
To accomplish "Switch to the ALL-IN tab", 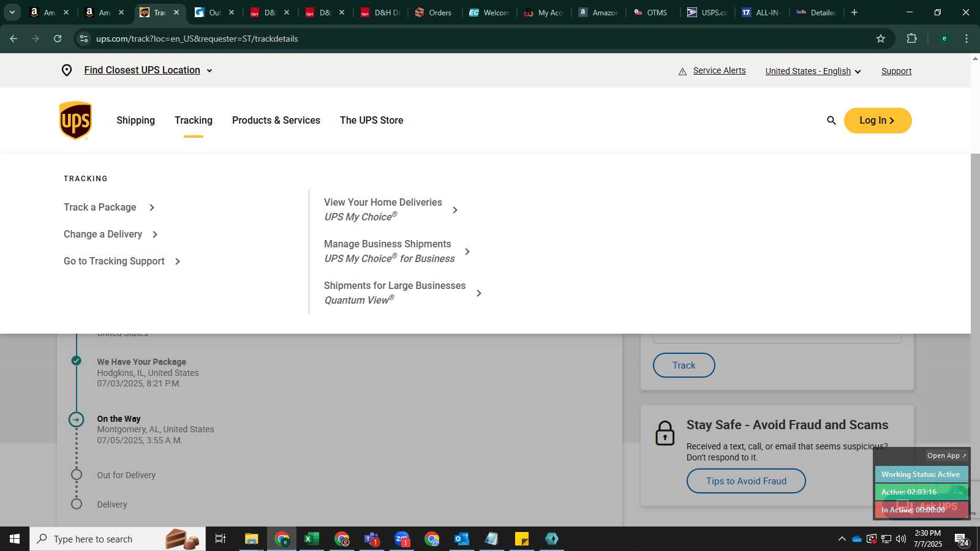I will click(763, 12).
